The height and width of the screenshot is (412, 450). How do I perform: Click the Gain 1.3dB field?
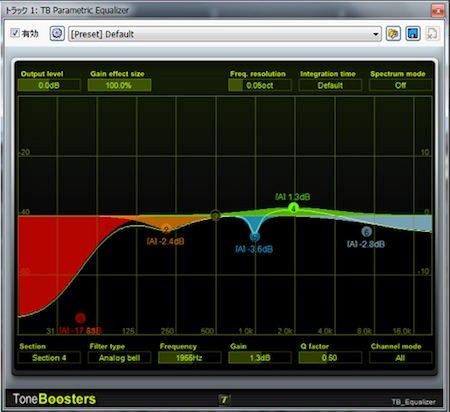tap(260, 358)
